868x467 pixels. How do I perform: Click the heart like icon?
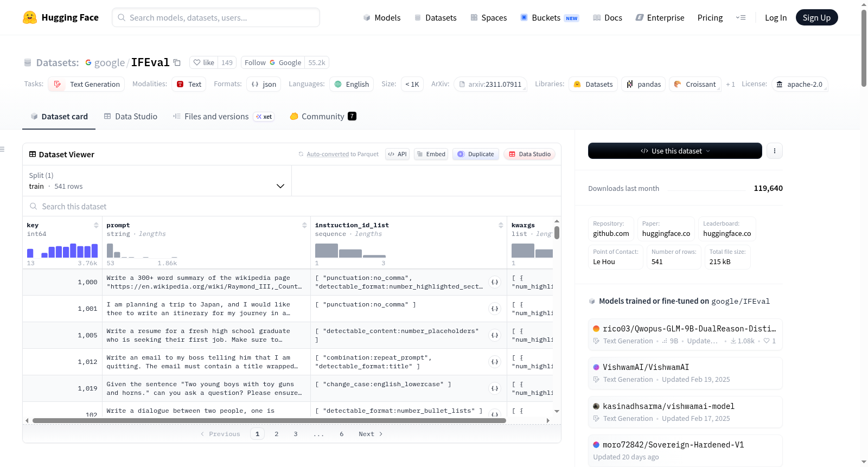197,62
